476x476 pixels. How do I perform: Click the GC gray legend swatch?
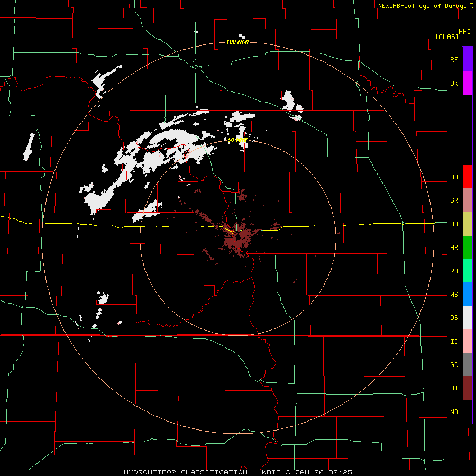(x=467, y=364)
